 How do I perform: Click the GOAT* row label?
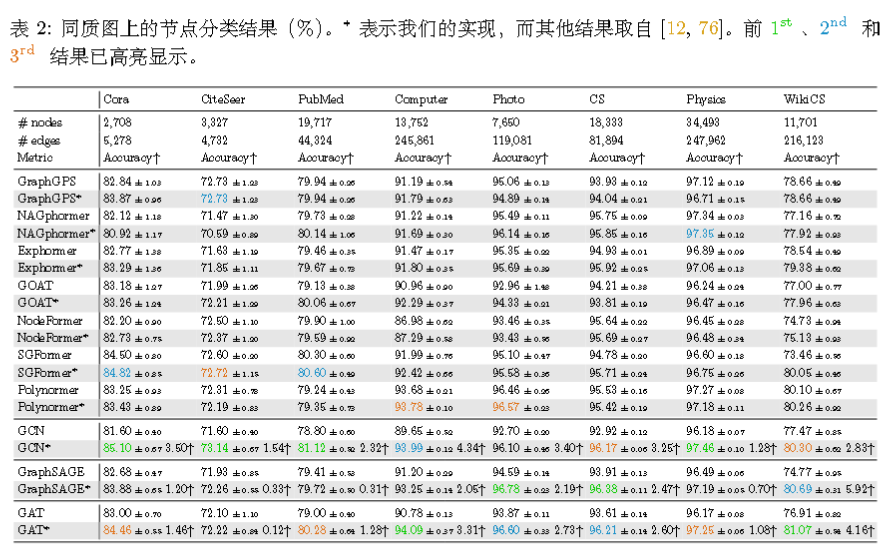point(37,302)
